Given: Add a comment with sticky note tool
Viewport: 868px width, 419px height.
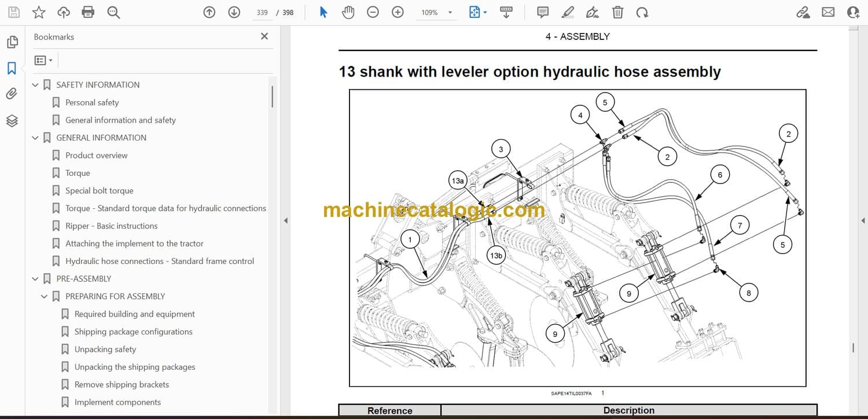Looking at the screenshot, I should click(x=543, y=12).
